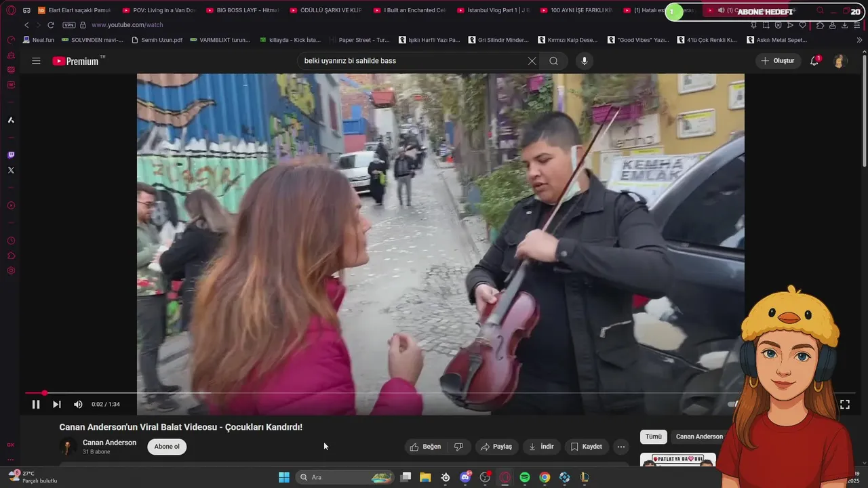Toggle the ad blocker shield
Screen dimensions: 868x488
(778, 25)
